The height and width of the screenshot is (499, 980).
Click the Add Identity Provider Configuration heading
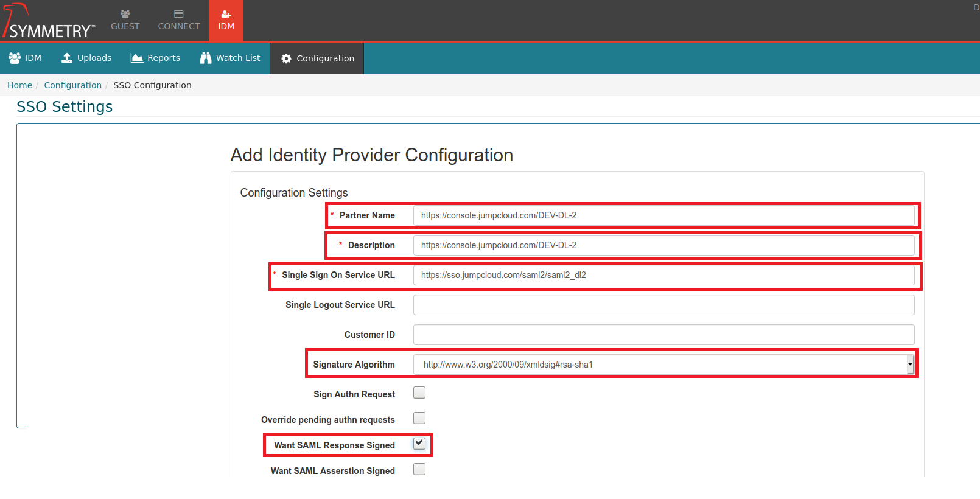(372, 155)
